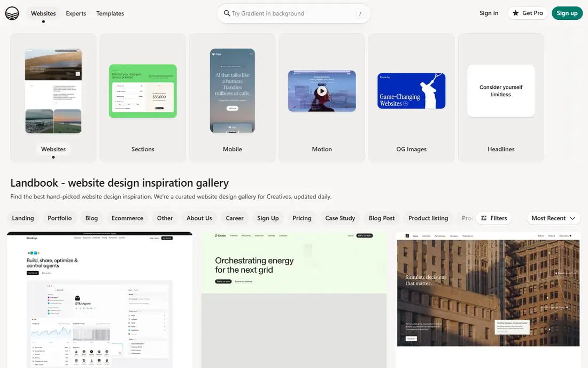Click the green Sign up button
The width and height of the screenshot is (588, 368).
567,13
